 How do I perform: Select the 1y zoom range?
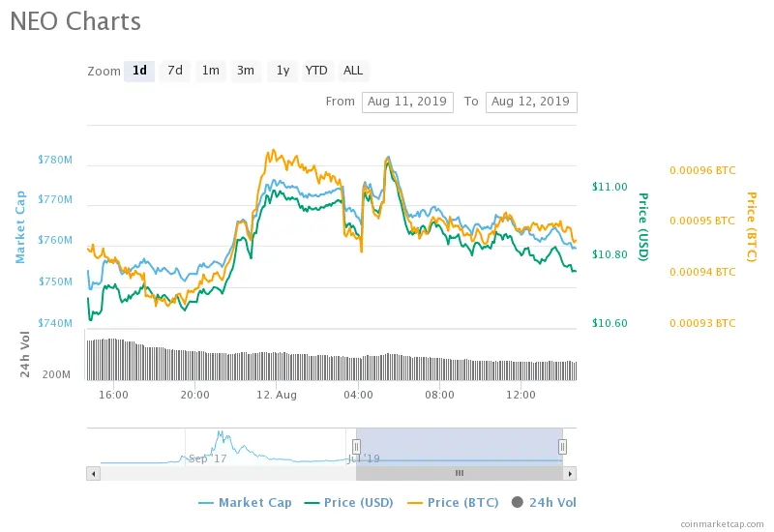click(x=283, y=71)
